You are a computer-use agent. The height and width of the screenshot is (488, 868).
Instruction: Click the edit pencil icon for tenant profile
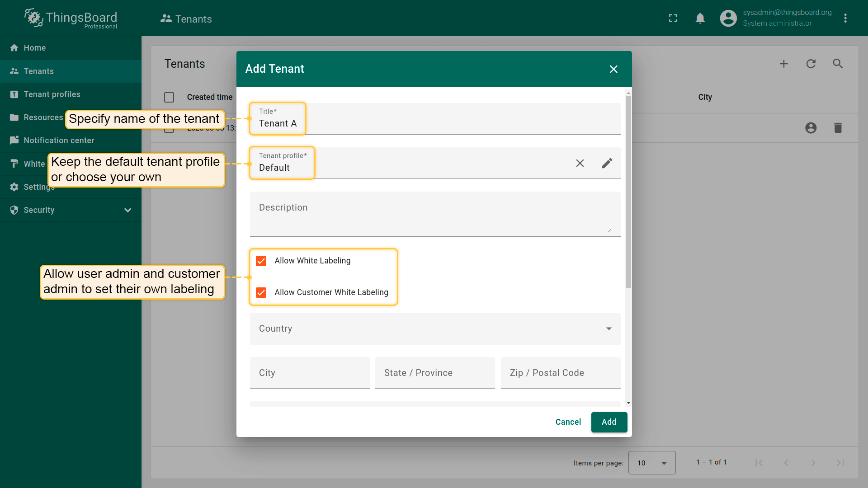point(607,163)
